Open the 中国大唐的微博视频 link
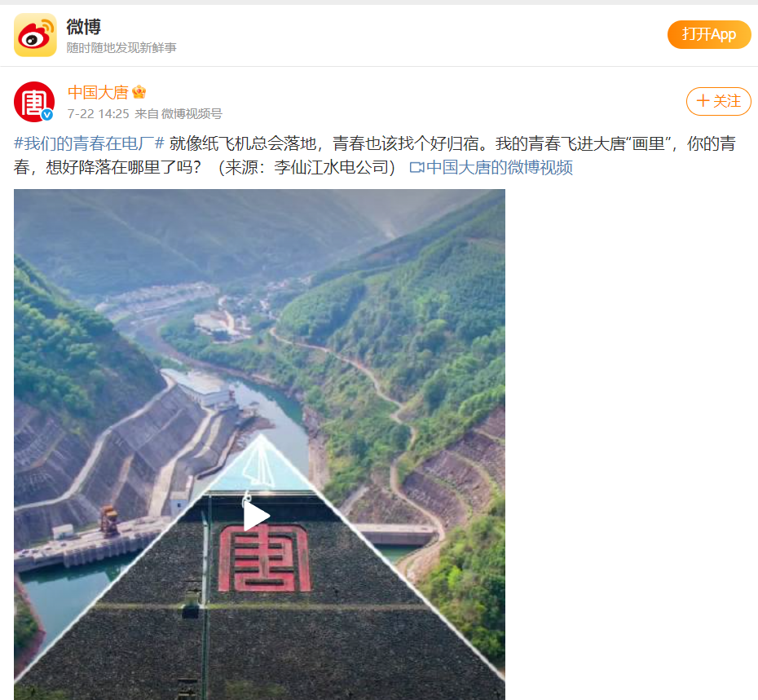 500,168
